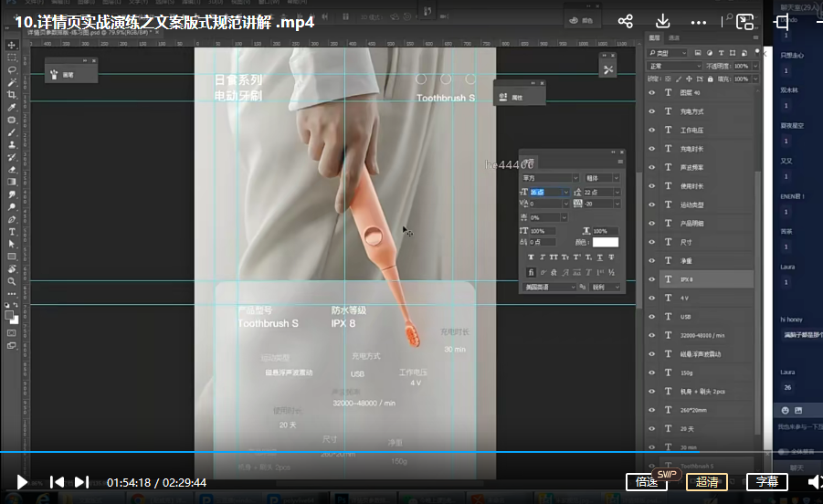Click the 字幕 subtitles button
Screen dimensions: 823x504
(x=766, y=482)
